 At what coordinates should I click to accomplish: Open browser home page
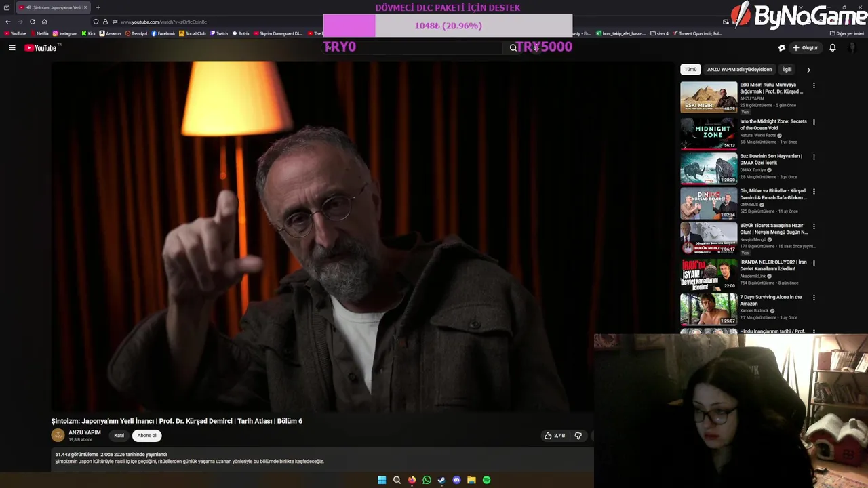pos(45,22)
